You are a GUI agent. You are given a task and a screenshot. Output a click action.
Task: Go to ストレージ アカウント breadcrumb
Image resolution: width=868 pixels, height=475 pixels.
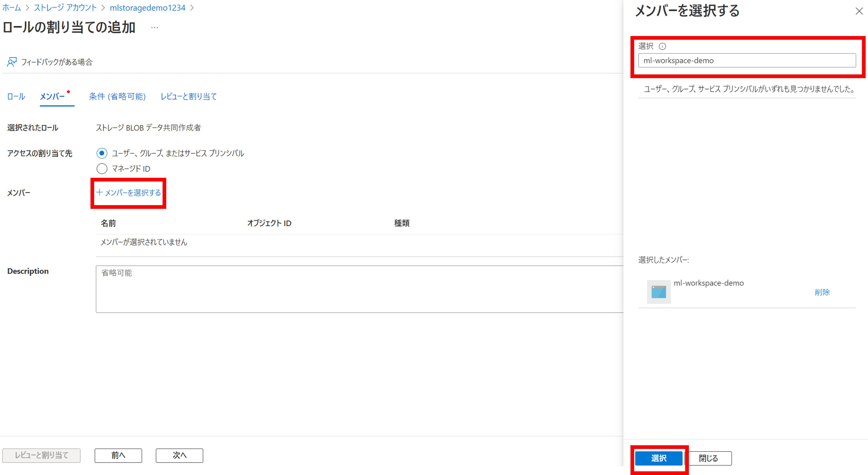pos(65,8)
